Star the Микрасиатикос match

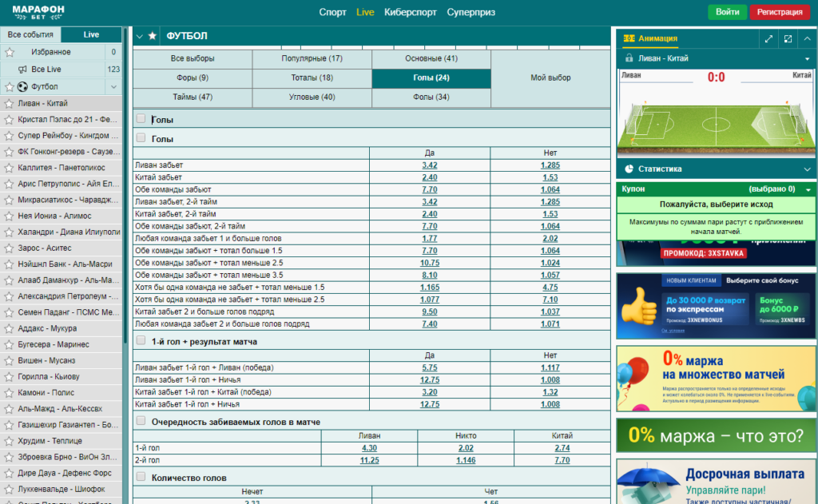coord(8,200)
